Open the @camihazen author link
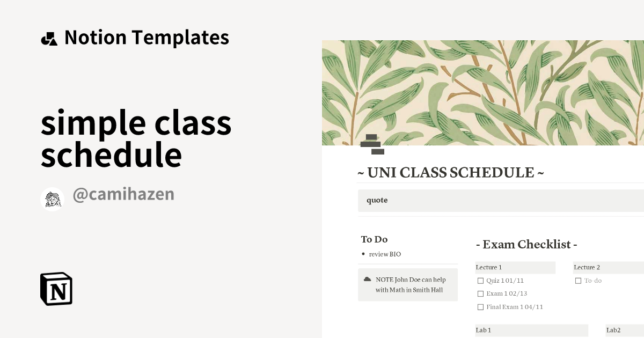Image resolution: width=644 pixels, height=338 pixels. tap(123, 194)
